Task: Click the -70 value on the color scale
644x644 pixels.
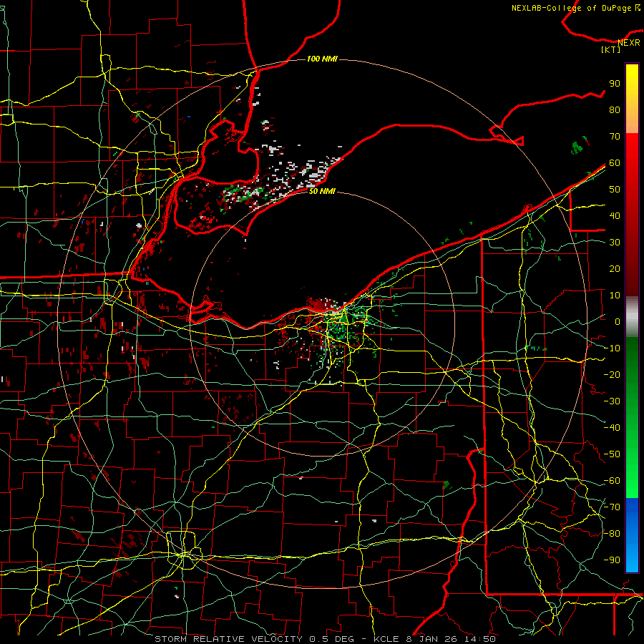Action: 612,507
